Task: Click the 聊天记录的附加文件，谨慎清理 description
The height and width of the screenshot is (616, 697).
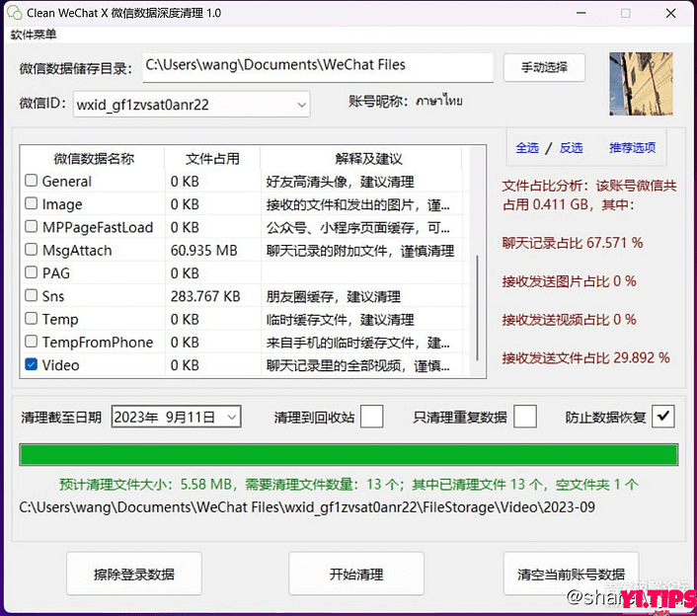Action: pos(360,250)
